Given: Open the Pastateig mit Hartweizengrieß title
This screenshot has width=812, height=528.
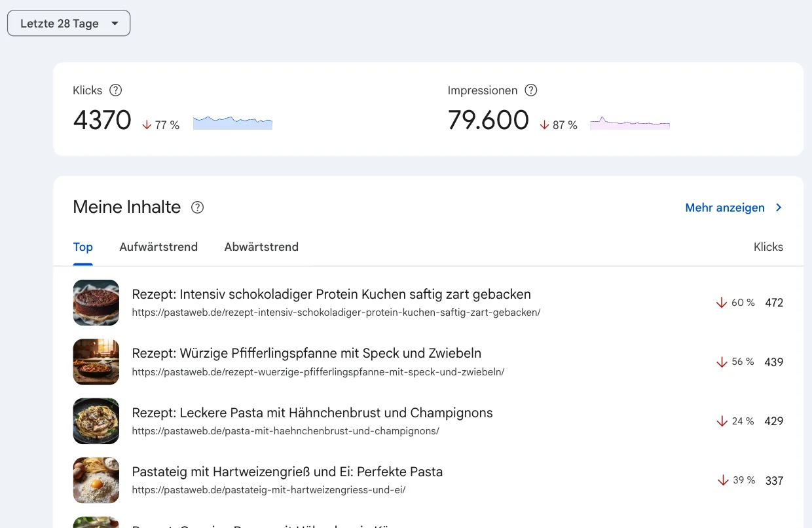Looking at the screenshot, I should coord(287,472).
